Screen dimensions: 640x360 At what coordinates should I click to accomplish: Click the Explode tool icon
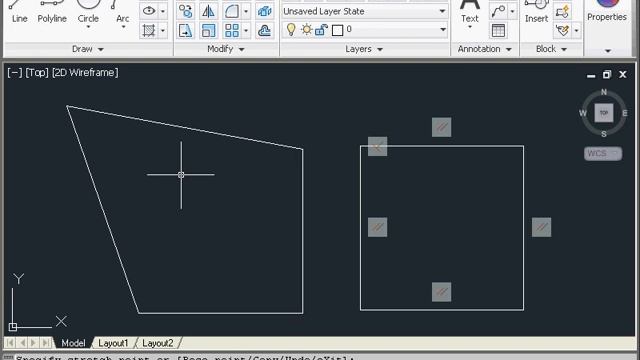click(x=264, y=11)
